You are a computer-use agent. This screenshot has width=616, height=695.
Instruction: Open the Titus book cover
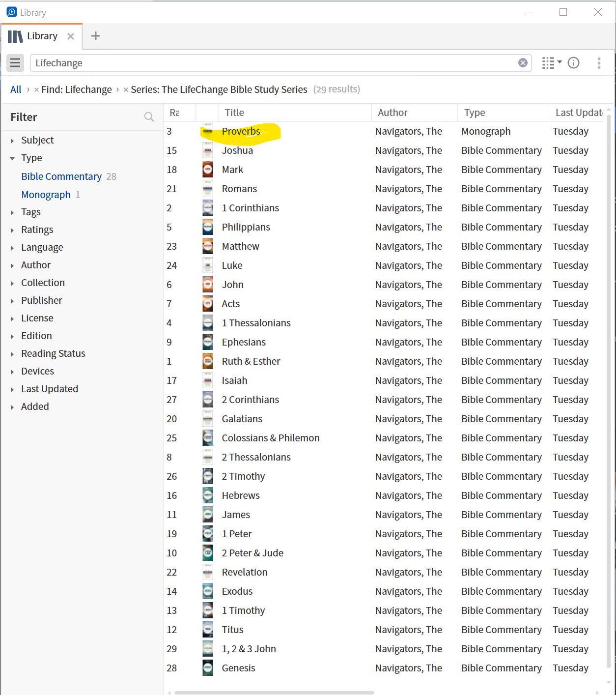tap(208, 630)
